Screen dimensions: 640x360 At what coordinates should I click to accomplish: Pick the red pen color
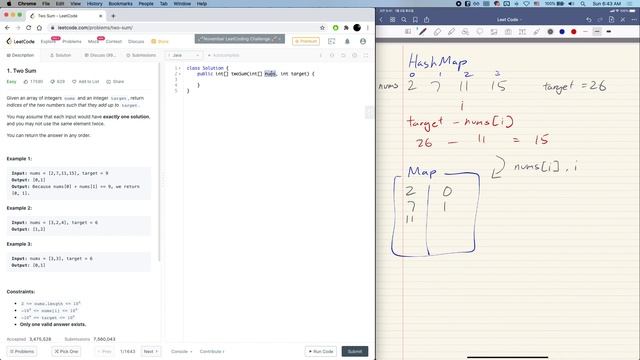573,31
